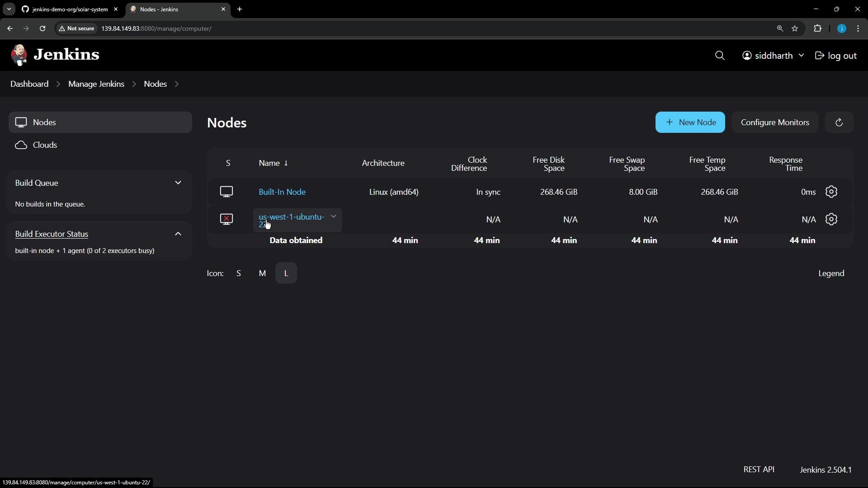Go to Dashboard breadcrumb
868x488 pixels.
29,84
